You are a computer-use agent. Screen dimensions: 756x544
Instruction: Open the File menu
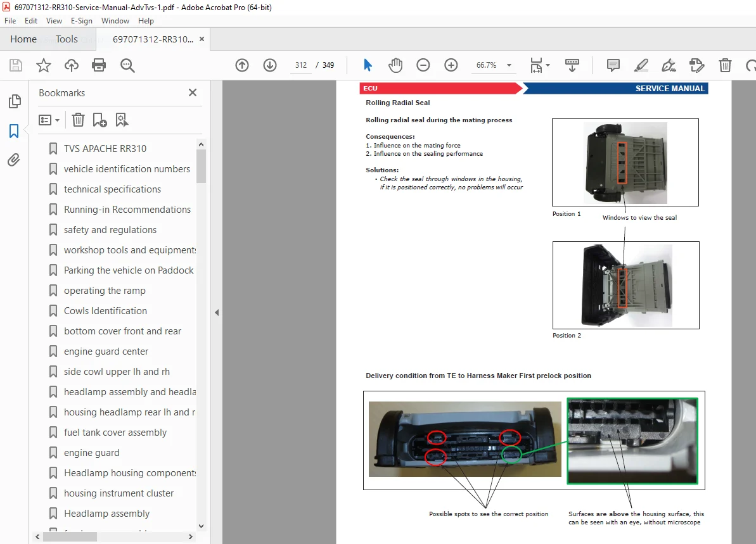[x=10, y=21]
